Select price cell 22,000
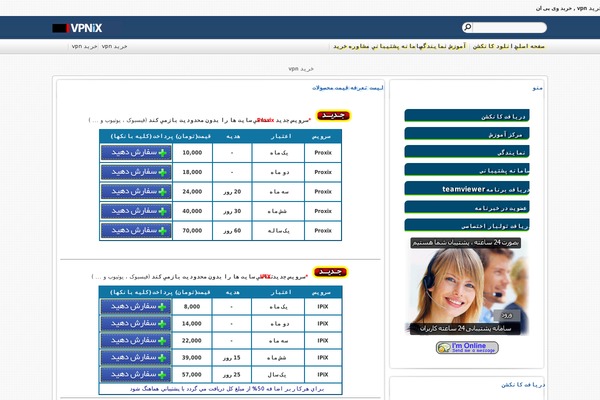The height and width of the screenshot is (400, 600). (192, 340)
